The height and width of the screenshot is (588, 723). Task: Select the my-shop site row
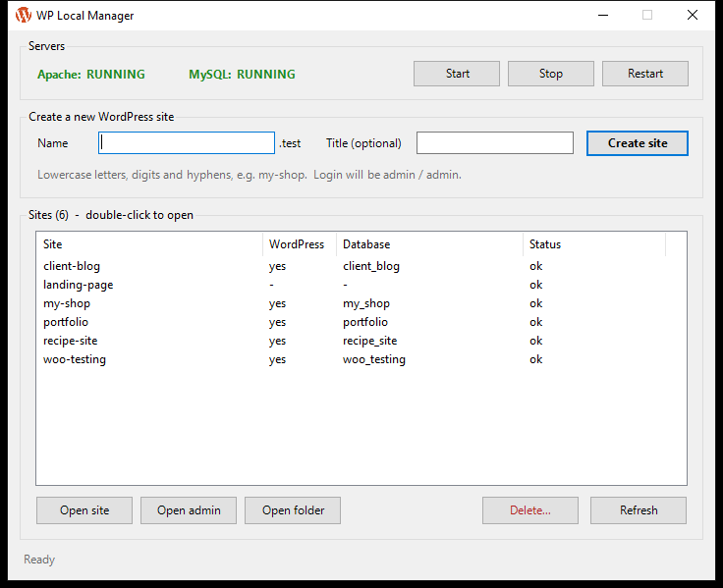click(x=361, y=303)
